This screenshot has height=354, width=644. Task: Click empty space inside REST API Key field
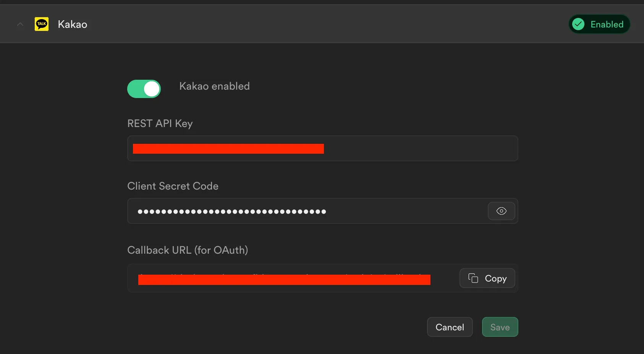(x=420, y=149)
